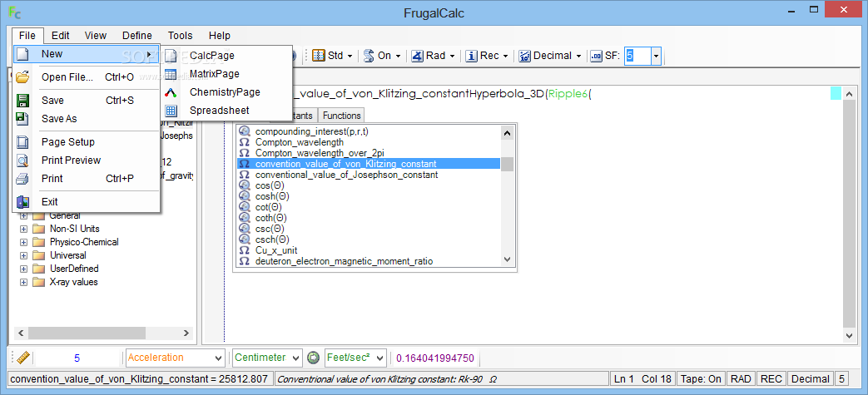The height and width of the screenshot is (395, 868).
Task: Click the unit converter input value 5
Action: (x=77, y=358)
